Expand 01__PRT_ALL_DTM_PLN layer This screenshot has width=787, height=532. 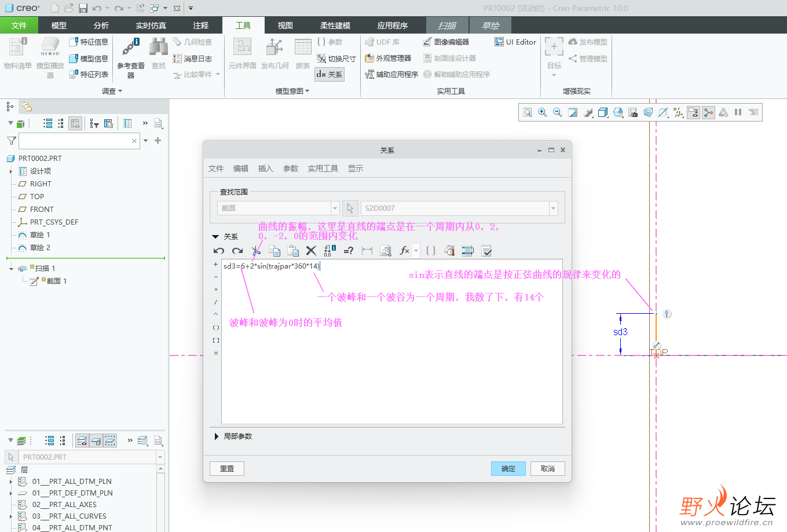(x=11, y=482)
